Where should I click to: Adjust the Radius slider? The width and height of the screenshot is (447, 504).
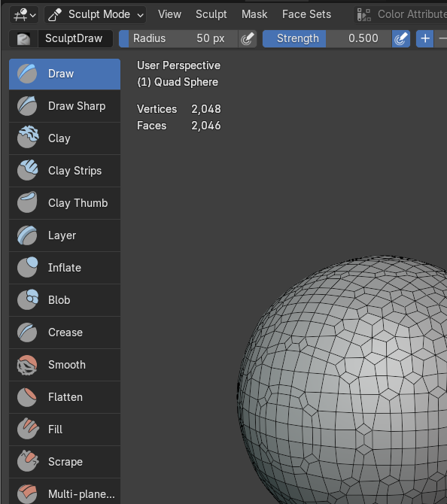click(178, 39)
